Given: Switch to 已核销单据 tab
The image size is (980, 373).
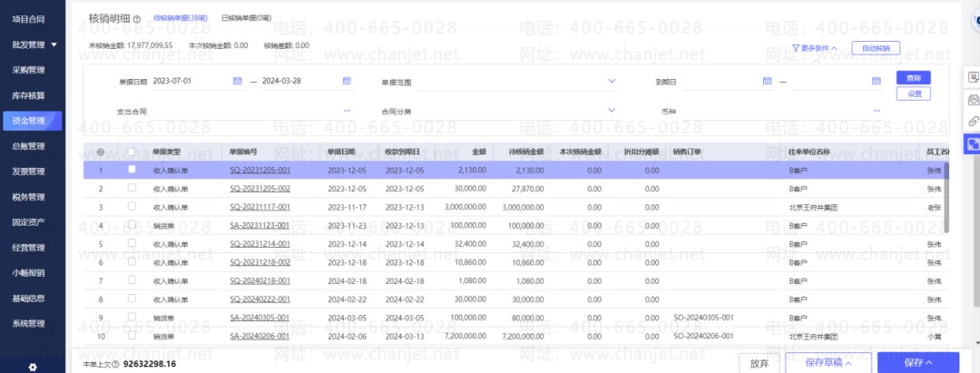Looking at the screenshot, I should pos(246,18).
